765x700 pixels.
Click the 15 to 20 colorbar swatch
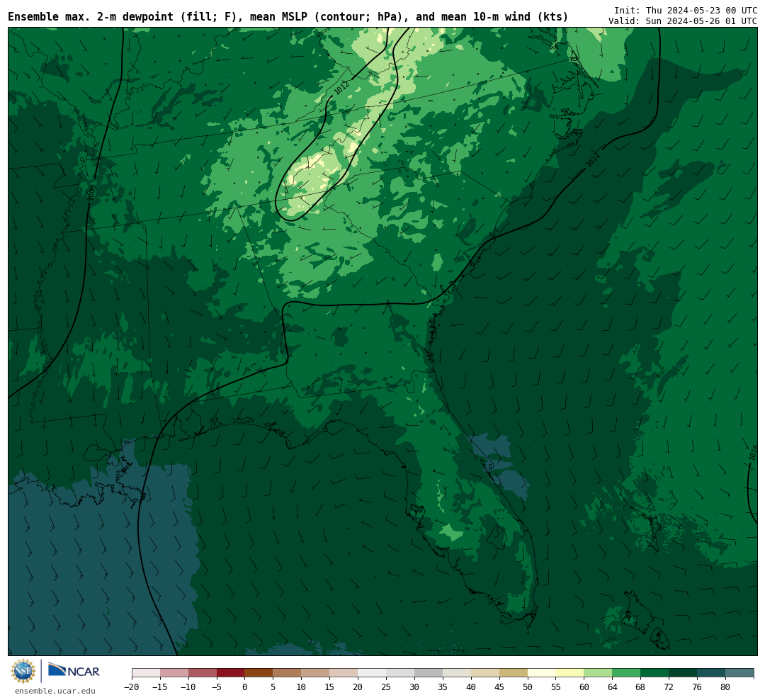[344, 673]
